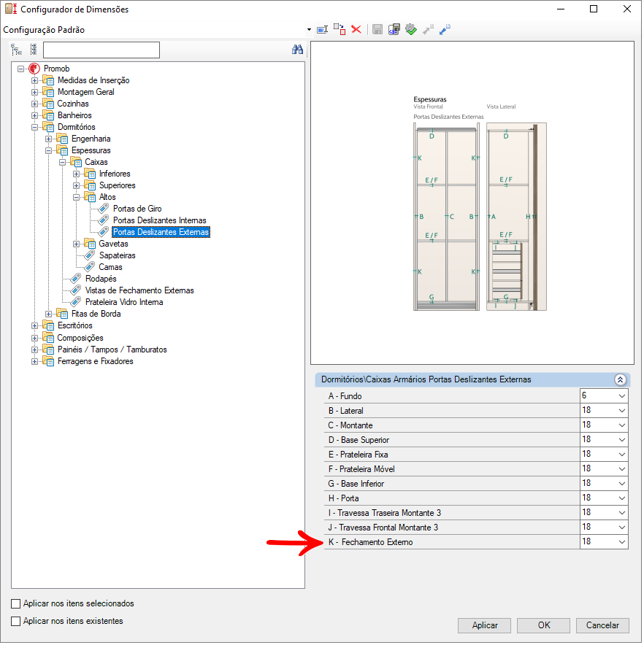Select 'Rodapés' in the tree
Viewport: 644px width, 645px height.
point(101,279)
